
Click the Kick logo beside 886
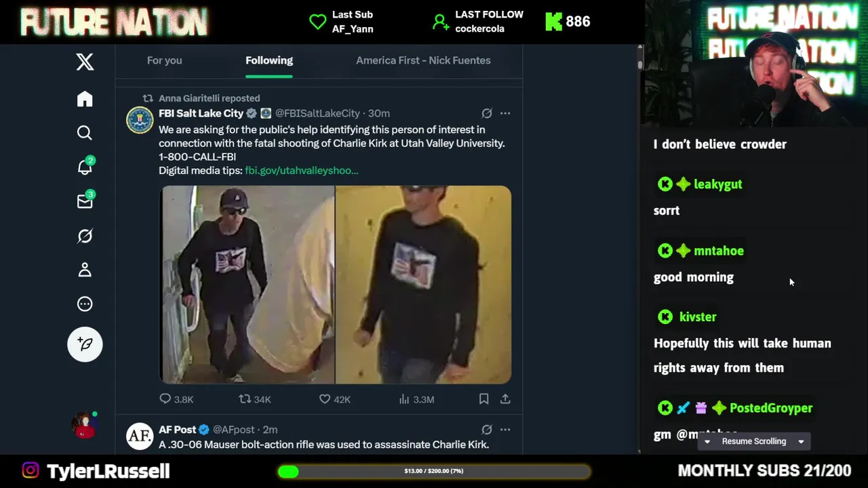553,22
